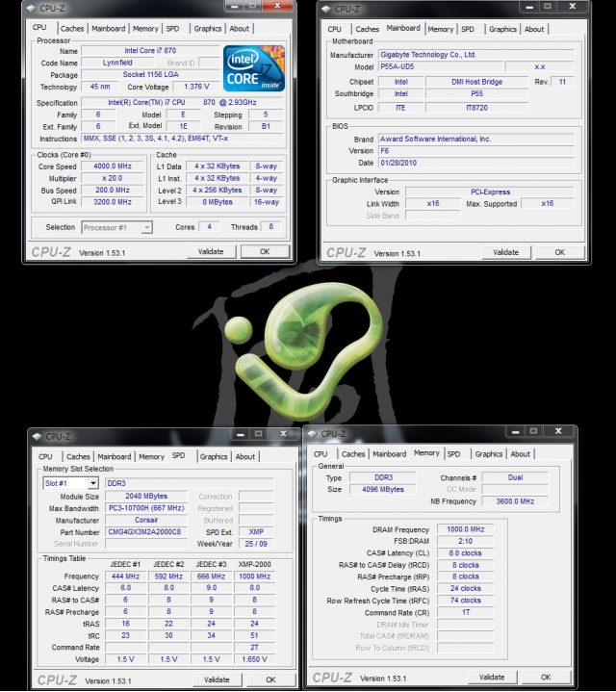This screenshot has width=616, height=692.
Task: Click the QPI Link value 3200.0 MHz
Action: pos(113,202)
